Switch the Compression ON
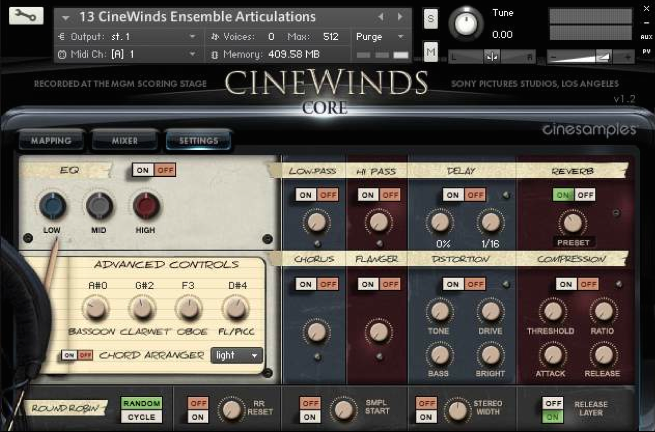This screenshot has width=655, height=432. (566, 284)
